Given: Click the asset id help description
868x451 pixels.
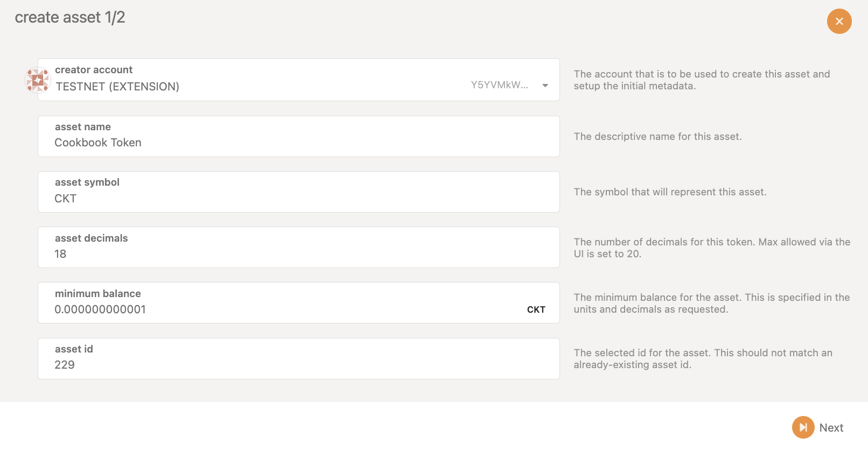Looking at the screenshot, I should click(703, 358).
